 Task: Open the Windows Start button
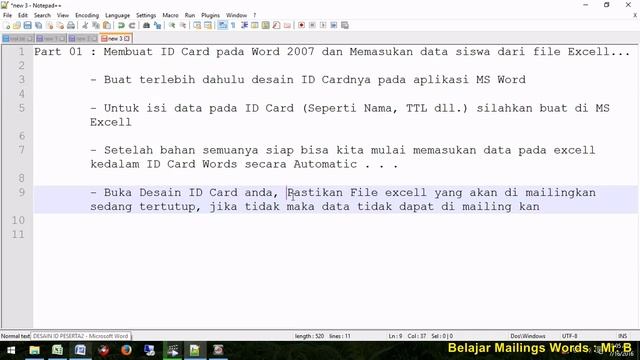11,350
